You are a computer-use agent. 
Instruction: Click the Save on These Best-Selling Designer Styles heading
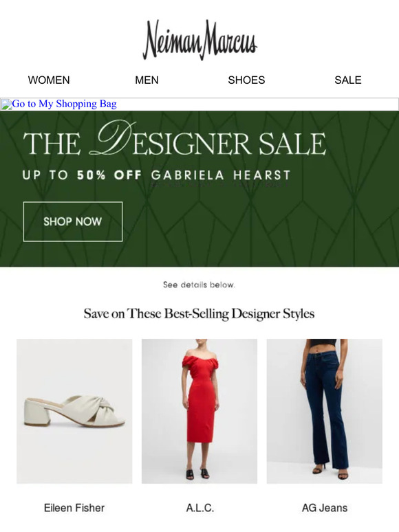199,313
